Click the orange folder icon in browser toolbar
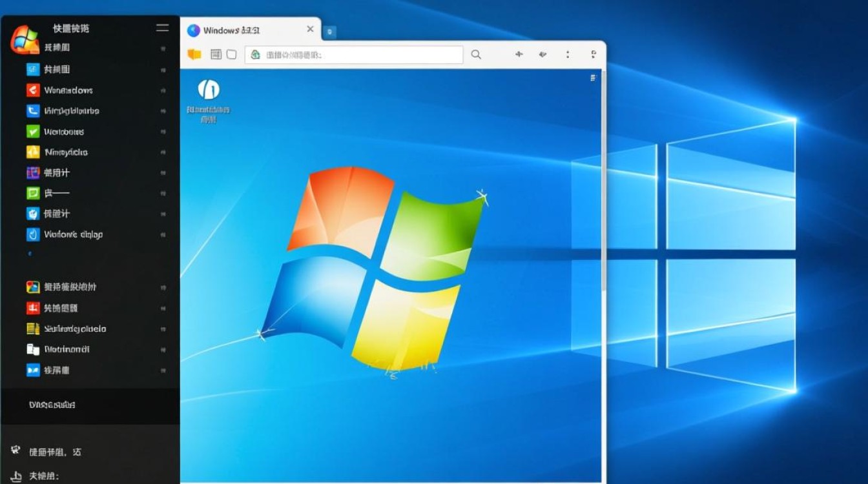868x484 pixels. (194, 55)
